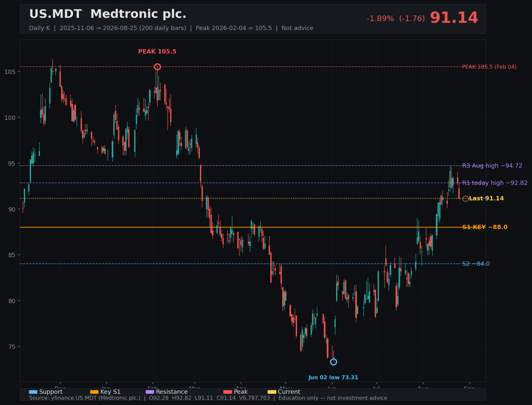532x405 pixels.
Task: Click the large 91.14 price value
Action: 454,18
